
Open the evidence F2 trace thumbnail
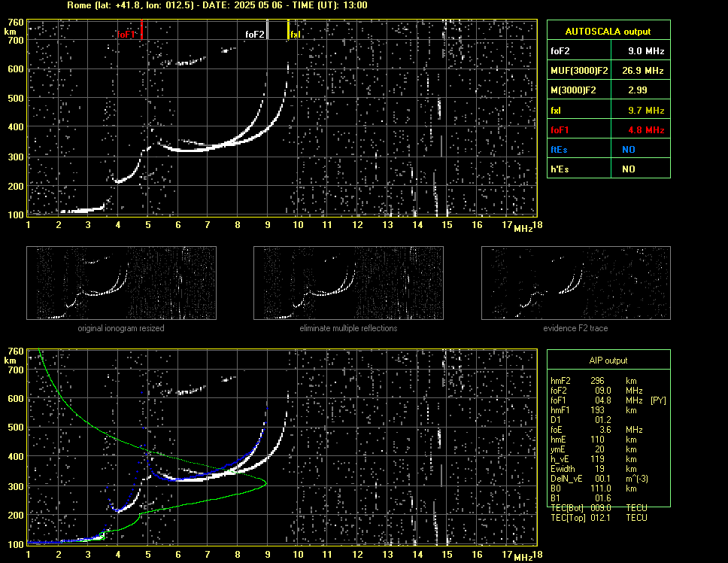576,283
